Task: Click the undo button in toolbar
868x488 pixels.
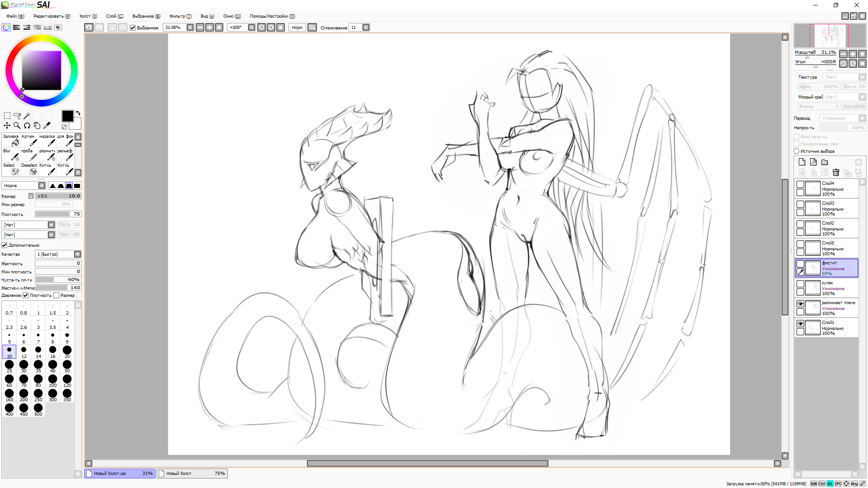Action: 89,28
